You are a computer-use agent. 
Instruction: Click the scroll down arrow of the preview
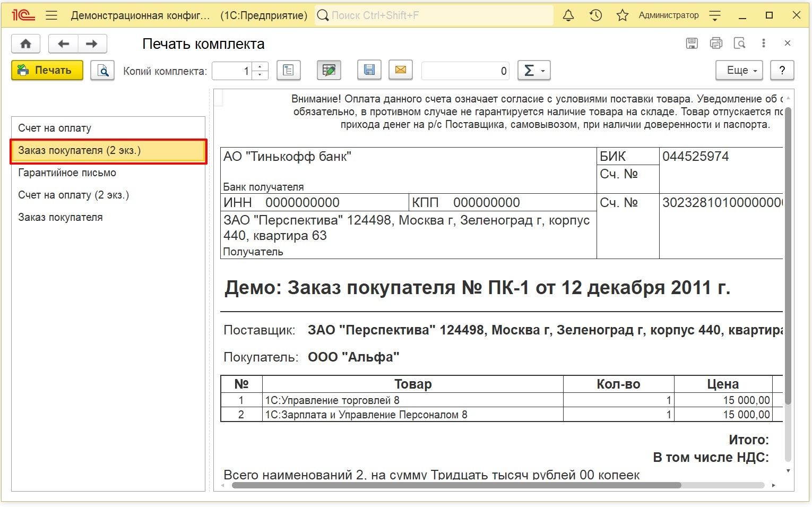788,471
